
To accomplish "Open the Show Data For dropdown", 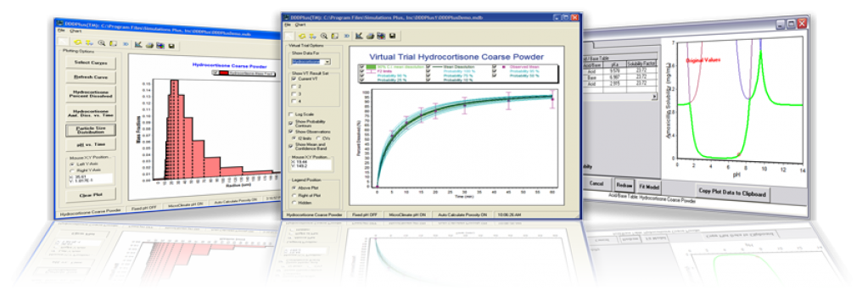I will [x=328, y=61].
